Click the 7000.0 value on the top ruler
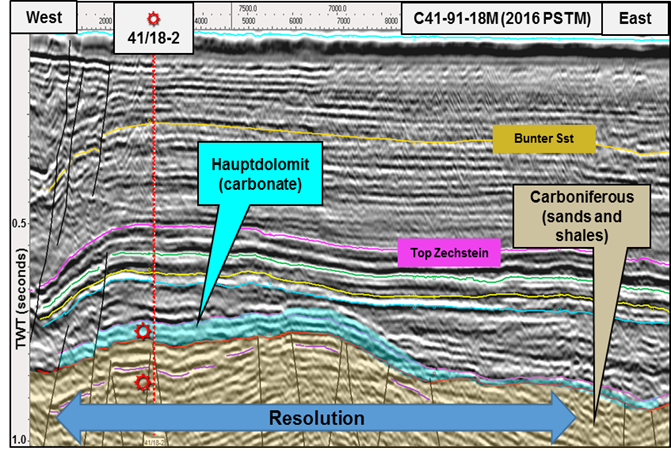Viewport: 671px width, 453px height. [x=338, y=8]
